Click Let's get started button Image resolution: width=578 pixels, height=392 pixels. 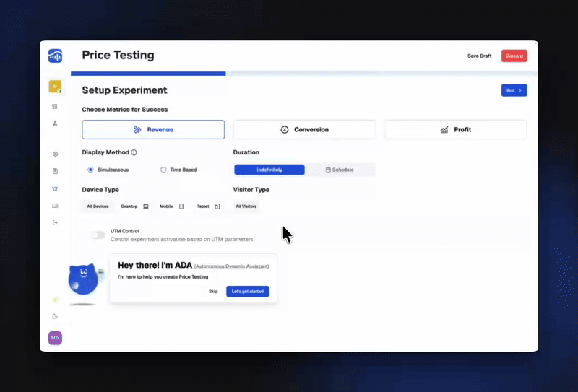pos(248,291)
